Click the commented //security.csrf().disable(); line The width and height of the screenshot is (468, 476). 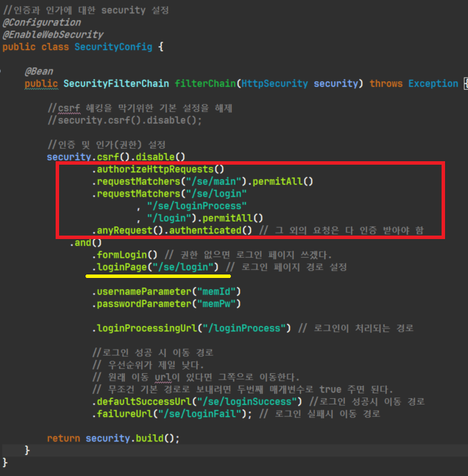(x=124, y=120)
